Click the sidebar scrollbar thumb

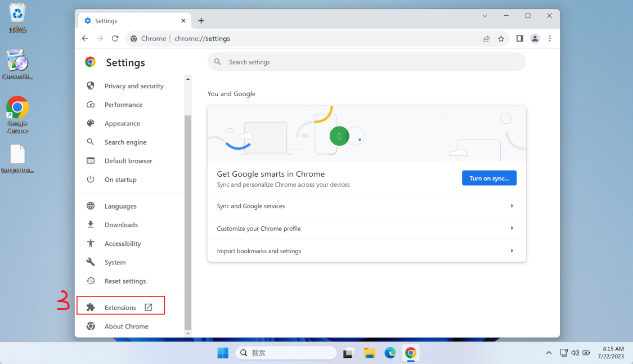point(188,222)
